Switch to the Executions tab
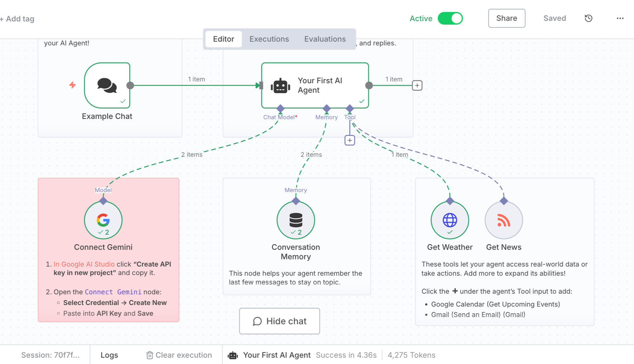634x364 pixels. pos(269,39)
